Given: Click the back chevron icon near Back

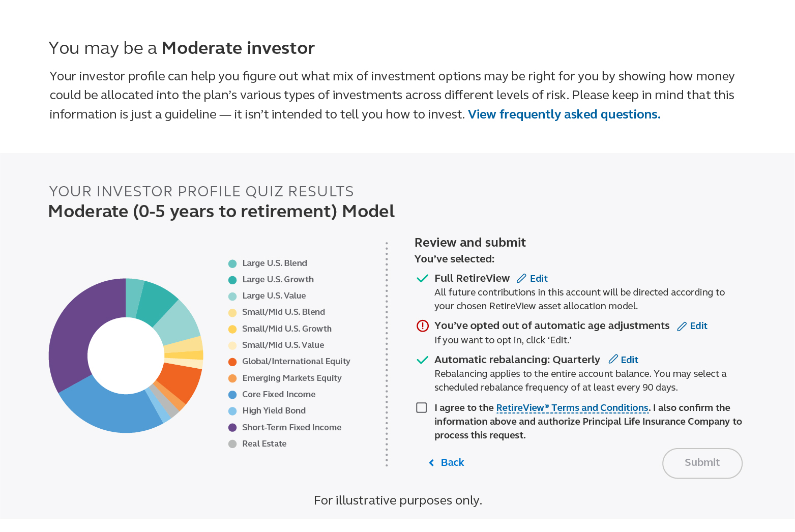Looking at the screenshot, I should coord(431,462).
